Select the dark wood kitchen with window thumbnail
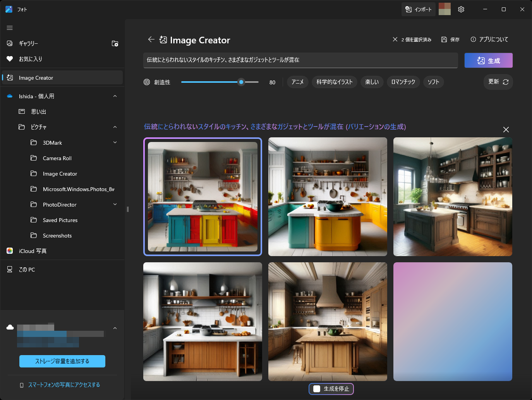Image resolution: width=532 pixels, height=400 pixels. (x=453, y=197)
